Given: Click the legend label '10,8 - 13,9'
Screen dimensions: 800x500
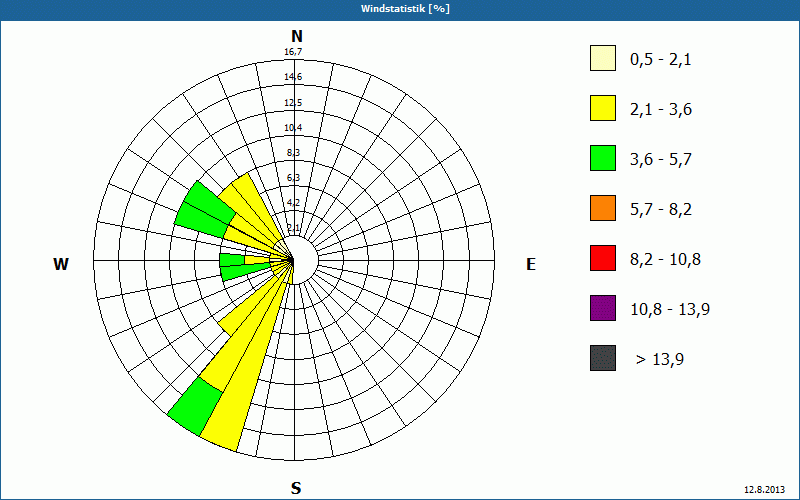Looking at the screenshot, I should pyautogui.click(x=670, y=310).
